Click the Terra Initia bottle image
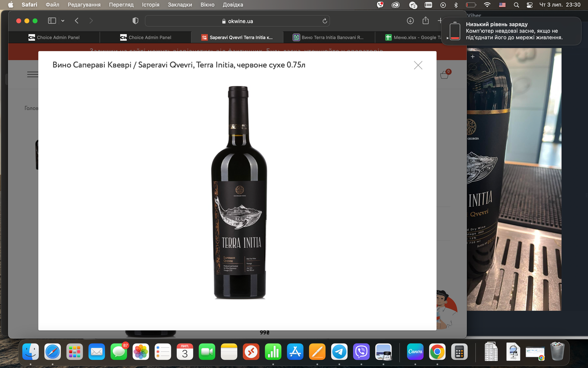 click(x=239, y=193)
